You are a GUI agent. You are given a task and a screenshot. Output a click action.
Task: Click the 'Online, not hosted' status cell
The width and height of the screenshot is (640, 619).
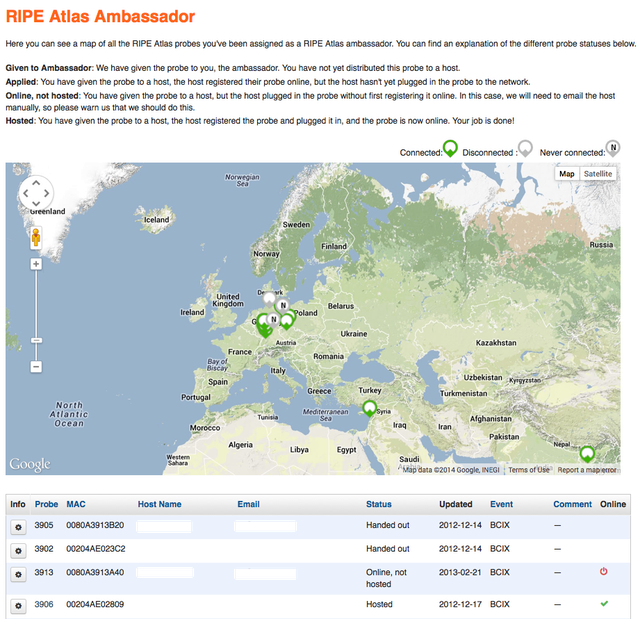click(x=386, y=578)
